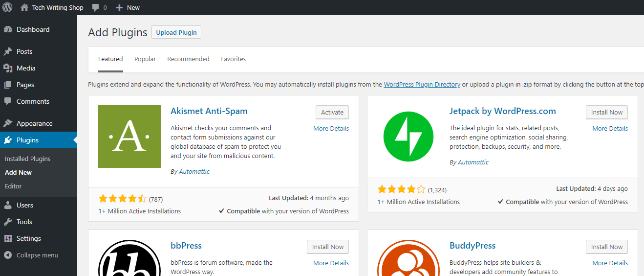The height and width of the screenshot is (276, 644).
Task: Install Jetpack by WordPress.com now
Action: click(x=607, y=112)
